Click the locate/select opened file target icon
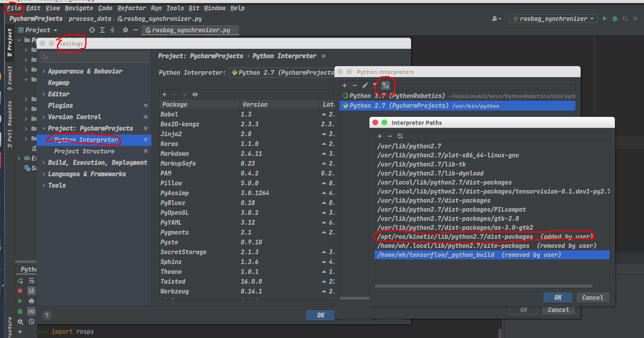The height and width of the screenshot is (338, 644). coord(92,30)
